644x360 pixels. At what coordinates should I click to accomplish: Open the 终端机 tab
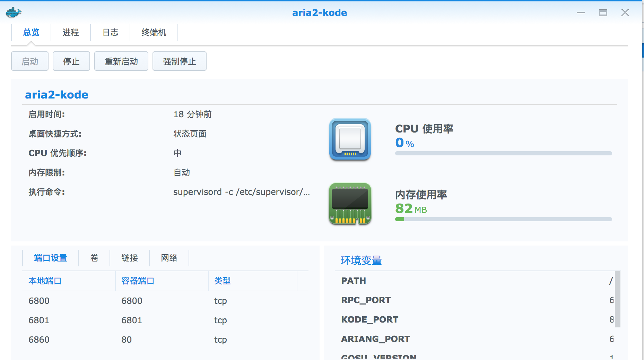(x=154, y=33)
